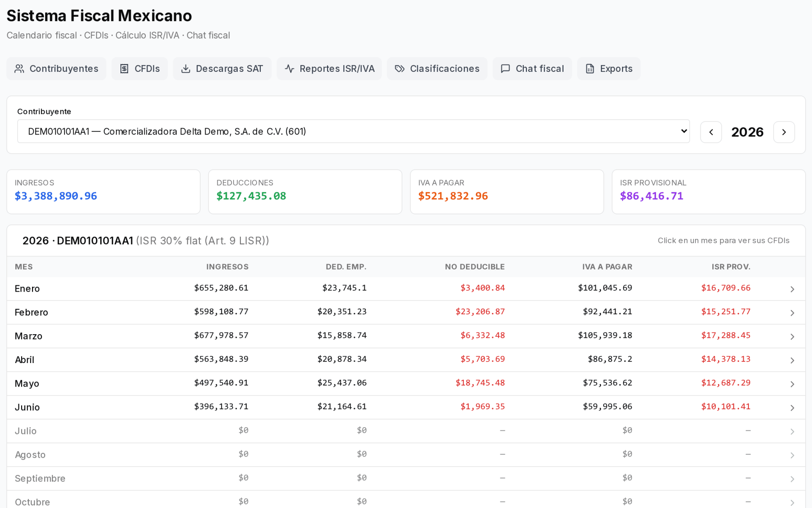Open the Exports tab label

pyautogui.click(x=616, y=69)
